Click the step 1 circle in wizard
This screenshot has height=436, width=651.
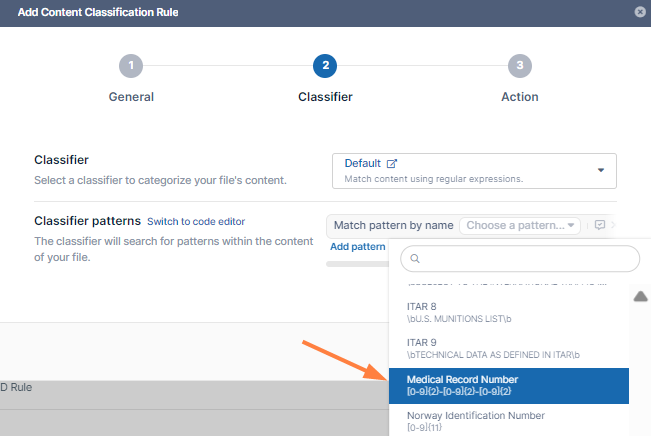[131, 66]
